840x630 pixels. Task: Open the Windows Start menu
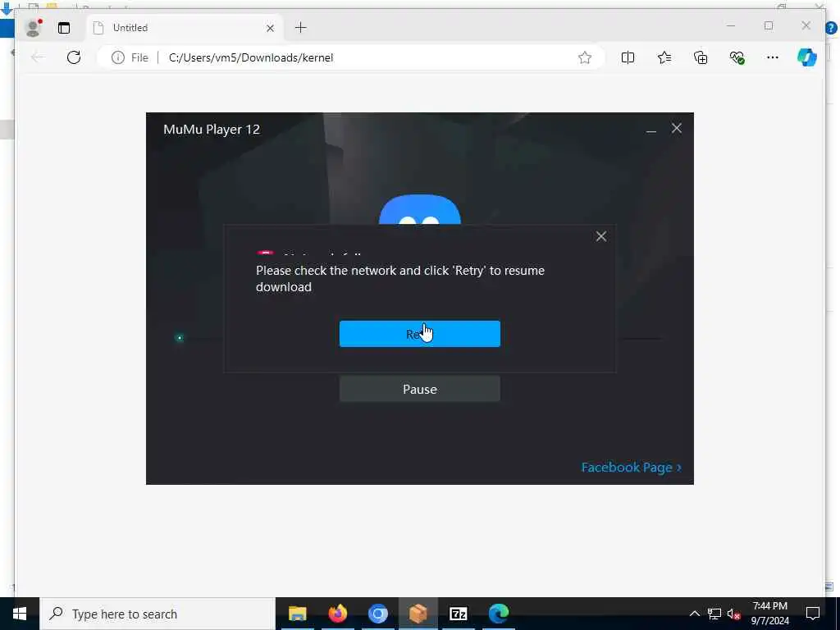coord(20,614)
